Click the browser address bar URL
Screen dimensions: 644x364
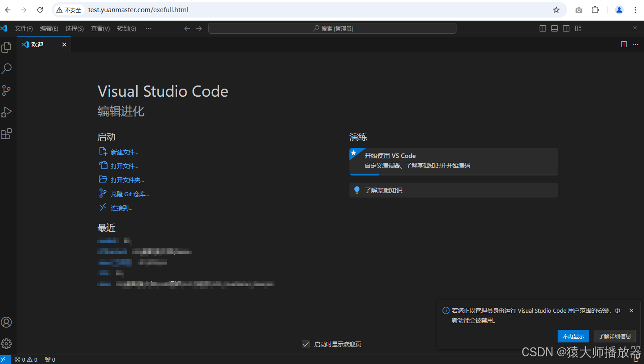(139, 10)
